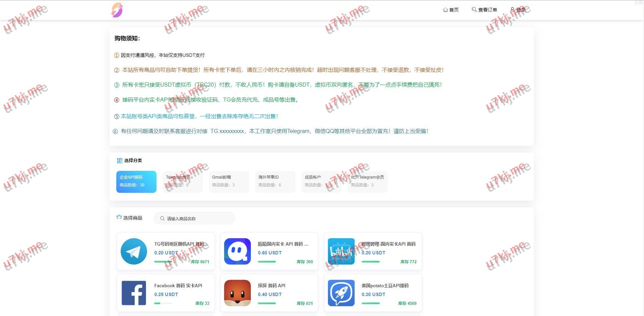Click the bilibili icon on the 哔哩哔哩 card
The height and width of the screenshot is (316, 644).
341,251
